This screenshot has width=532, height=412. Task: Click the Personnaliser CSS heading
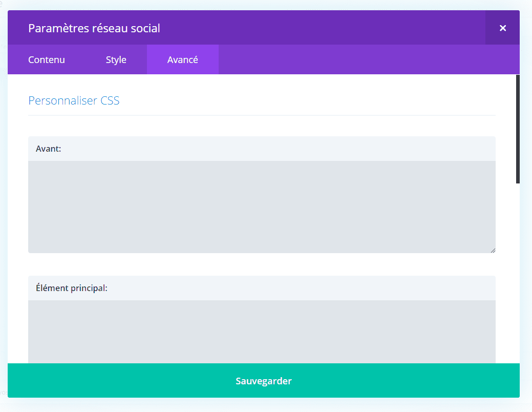click(x=74, y=100)
